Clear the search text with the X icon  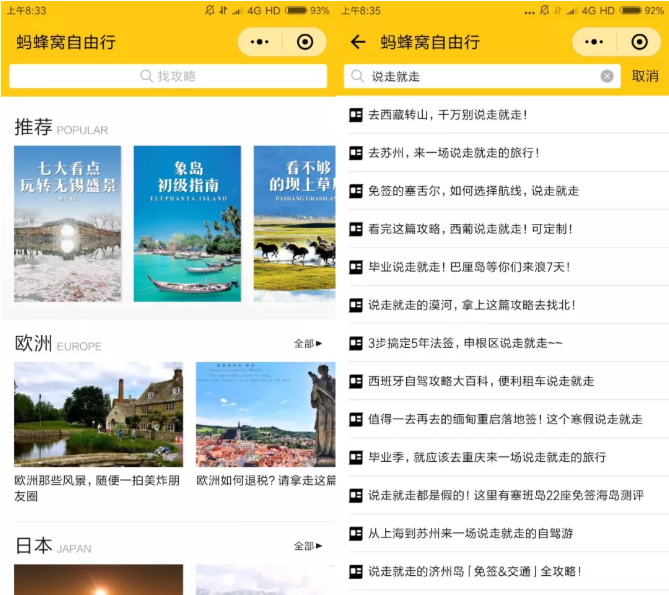[x=607, y=76]
